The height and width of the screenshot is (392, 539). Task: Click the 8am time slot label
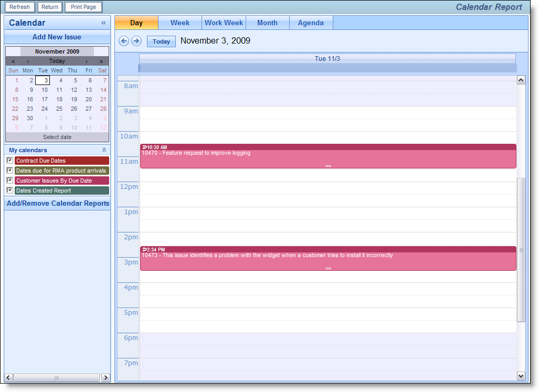(x=131, y=86)
